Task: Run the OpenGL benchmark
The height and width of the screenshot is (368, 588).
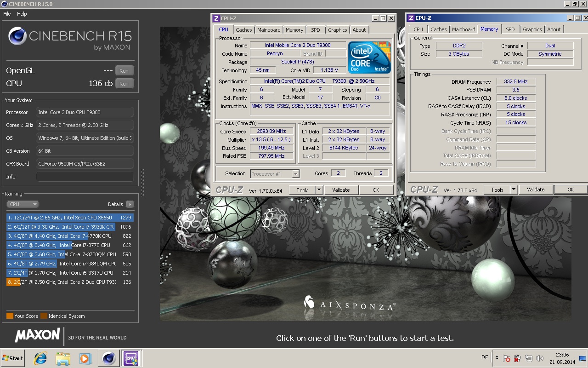Action: 124,71
